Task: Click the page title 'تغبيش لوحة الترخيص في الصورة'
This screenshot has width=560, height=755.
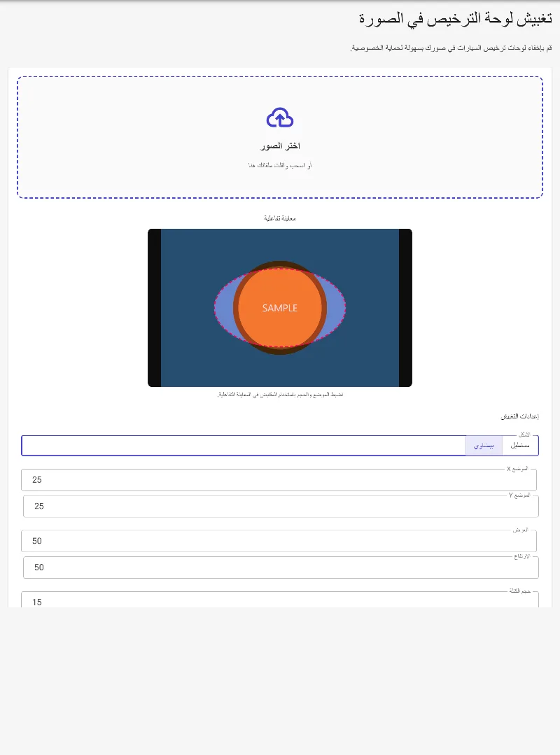Action: pyautogui.click(x=456, y=19)
